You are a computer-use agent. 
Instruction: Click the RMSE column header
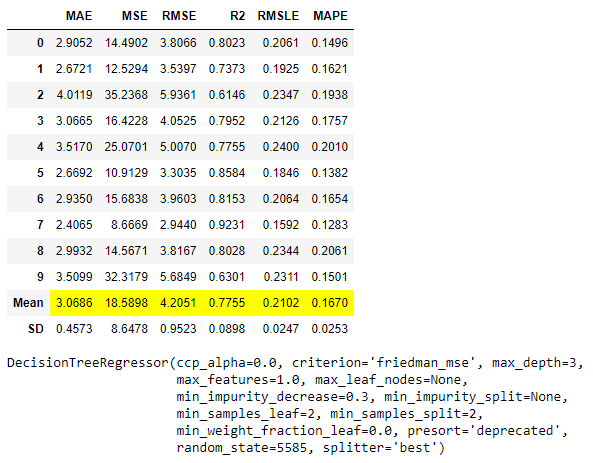(179, 16)
